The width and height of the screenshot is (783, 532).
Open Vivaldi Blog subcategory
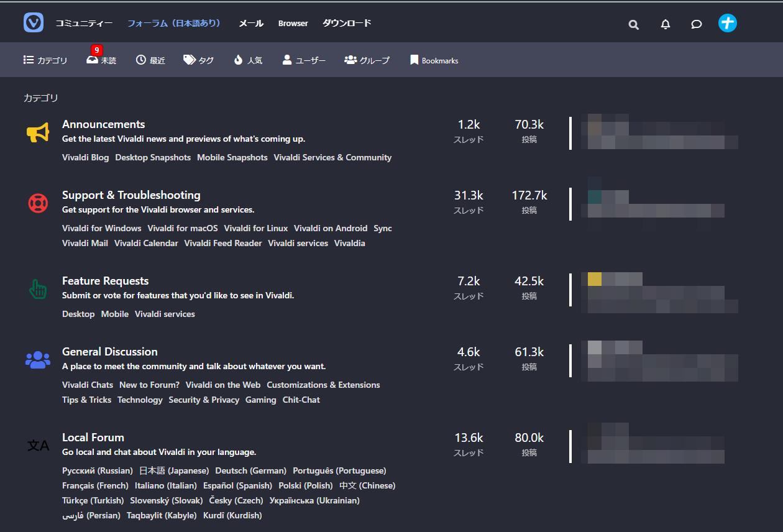pyautogui.click(x=85, y=157)
